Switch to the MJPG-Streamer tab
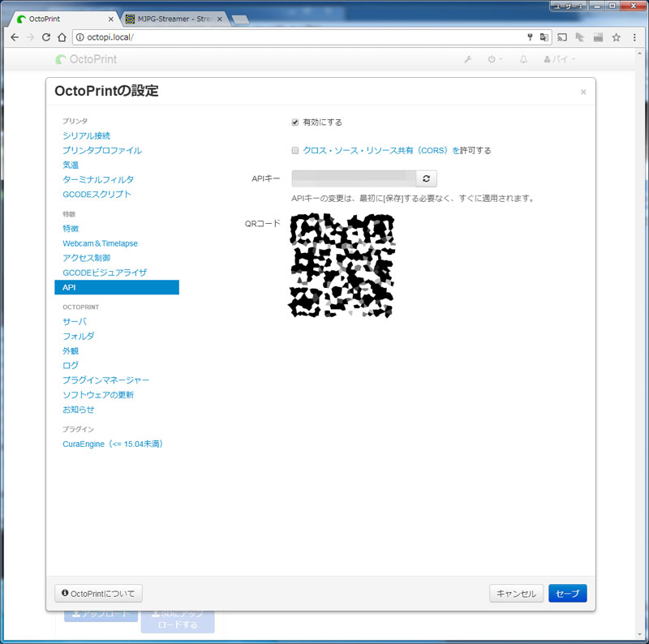This screenshot has height=644, width=649. coord(174,19)
